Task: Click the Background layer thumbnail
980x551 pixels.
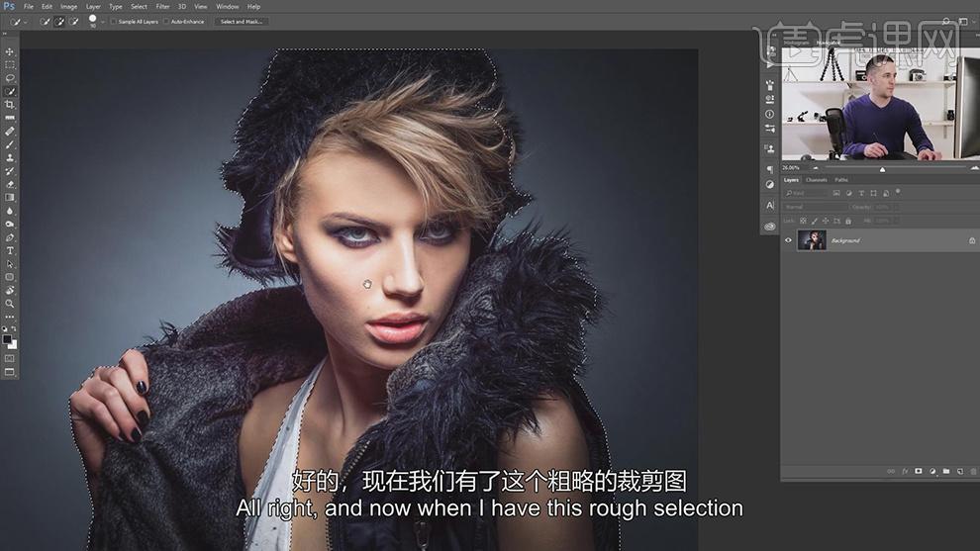Action: [x=812, y=240]
